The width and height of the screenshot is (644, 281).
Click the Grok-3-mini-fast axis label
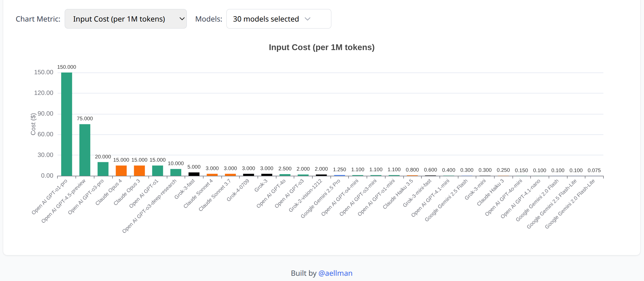point(417,193)
